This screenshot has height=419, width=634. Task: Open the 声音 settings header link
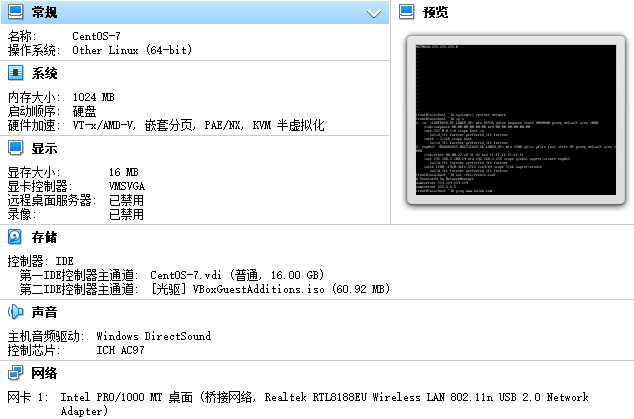(44, 312)
